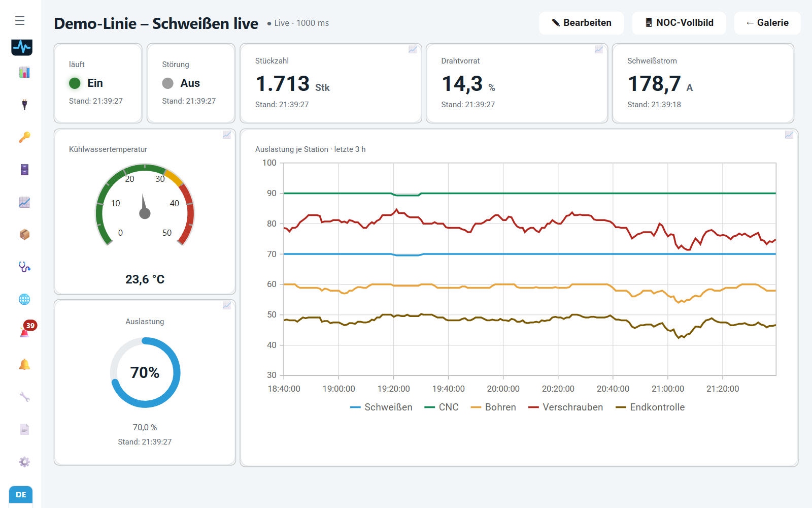This screenshot has height=508, width=812.
Task: Open the document page icon
Action: 24,429
